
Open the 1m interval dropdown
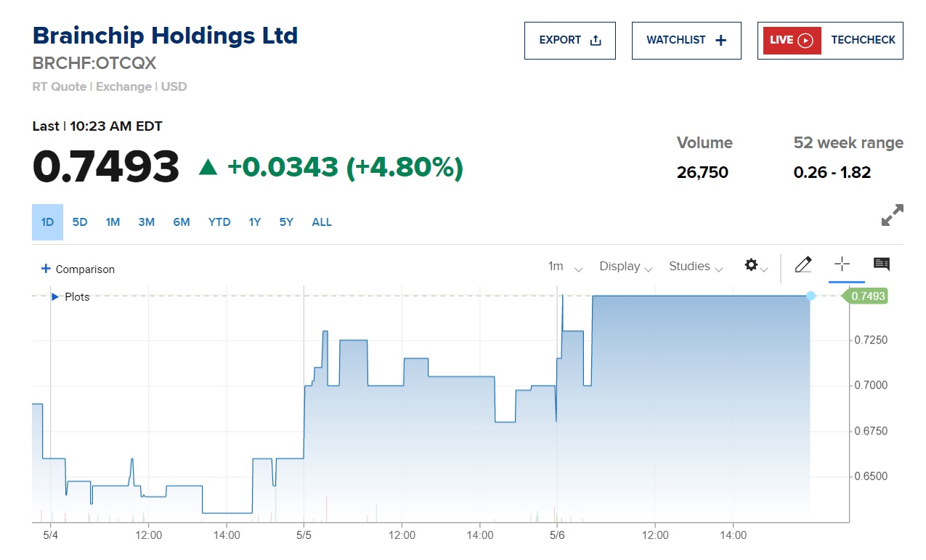pos(565,267)
